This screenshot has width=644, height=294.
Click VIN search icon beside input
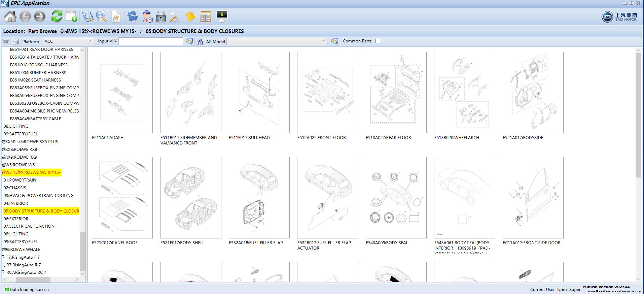[x=189, y=41]
